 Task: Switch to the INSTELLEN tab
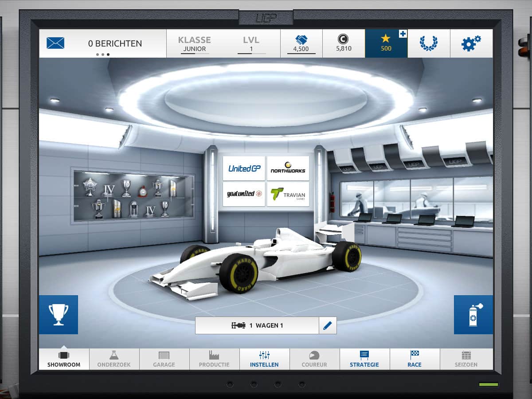pos(264,359)
